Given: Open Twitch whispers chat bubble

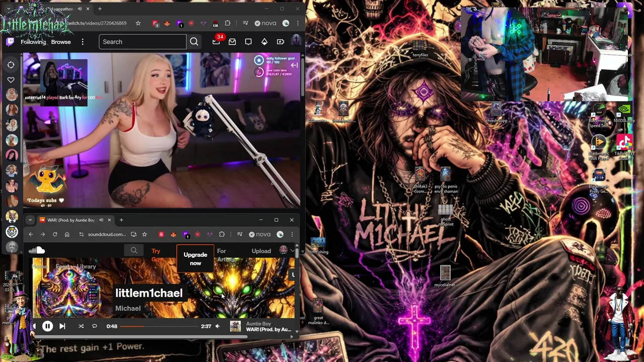Looking at the screenshot, I should click(248, 42).
